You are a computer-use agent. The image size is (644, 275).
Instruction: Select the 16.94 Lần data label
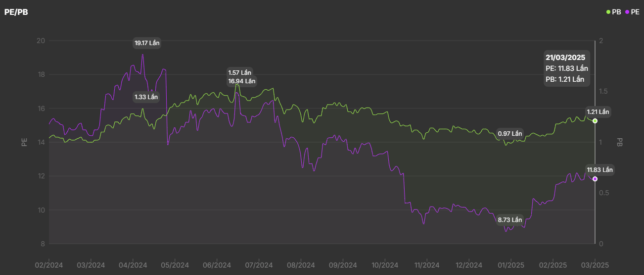pos(242,81)
